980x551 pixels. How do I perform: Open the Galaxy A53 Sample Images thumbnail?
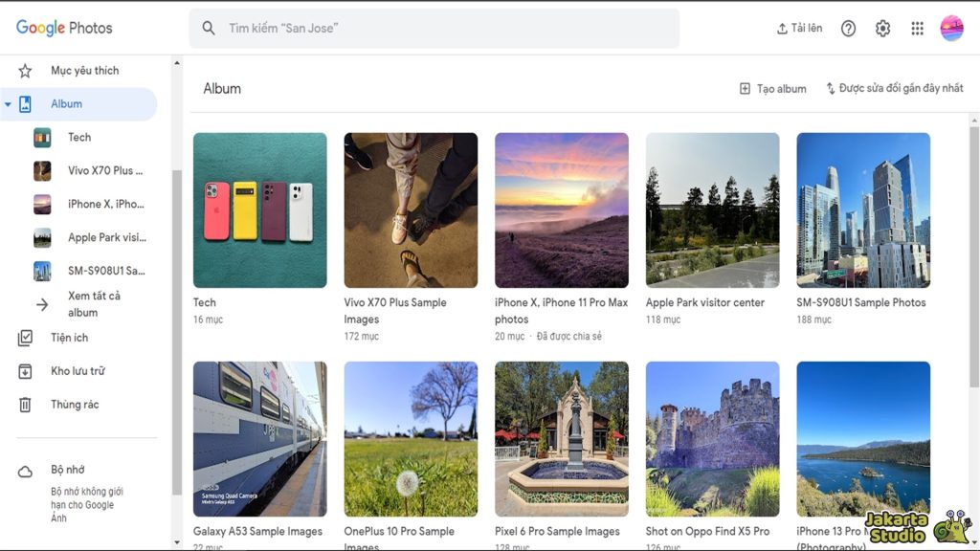[x=260, y=439]
